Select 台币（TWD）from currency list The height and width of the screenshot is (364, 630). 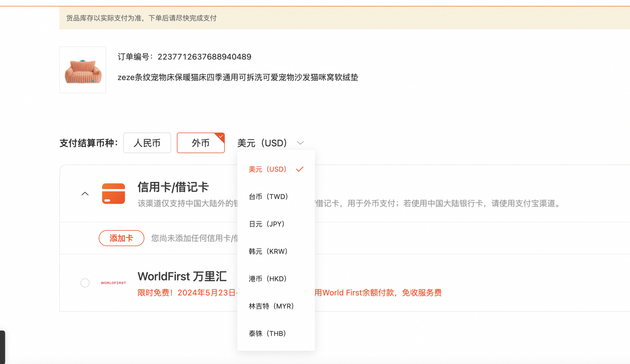(x=268, y=196)
